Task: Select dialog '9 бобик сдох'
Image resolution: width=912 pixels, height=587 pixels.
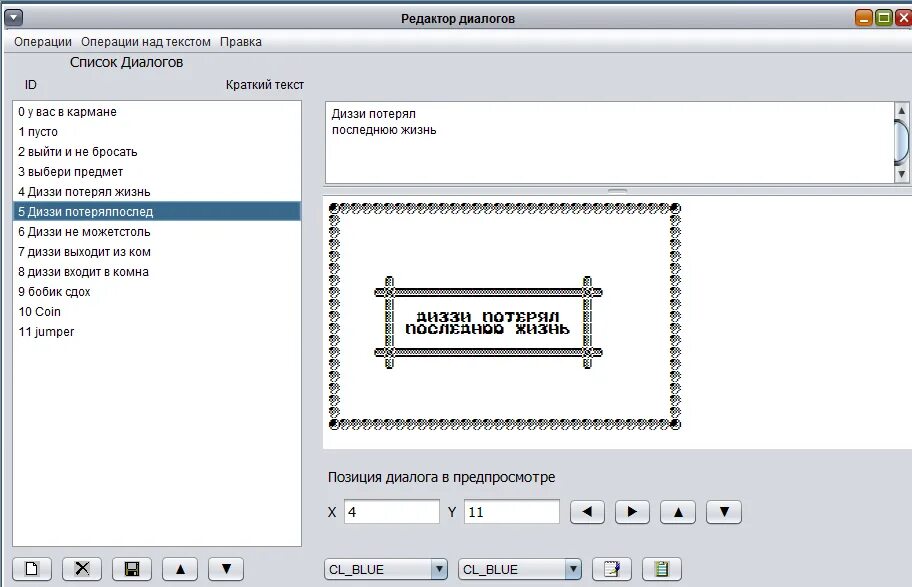Action: 156,291
